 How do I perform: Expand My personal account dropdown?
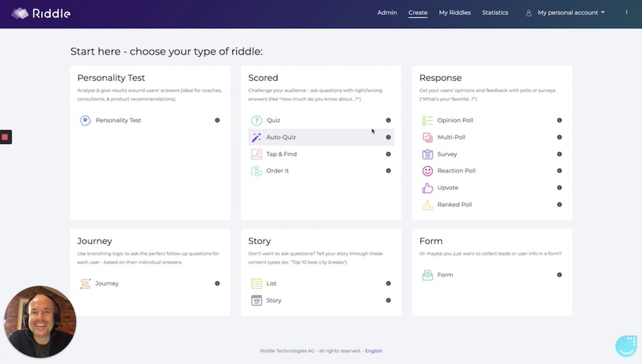tap(571, 13)
